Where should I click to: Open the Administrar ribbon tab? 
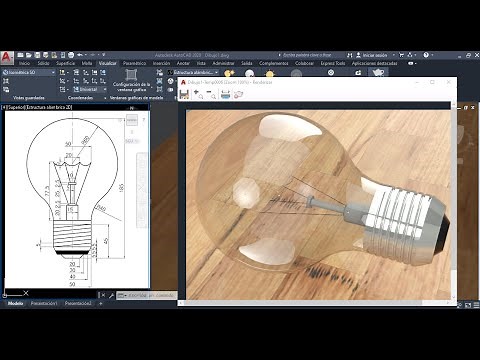(223, 63)
